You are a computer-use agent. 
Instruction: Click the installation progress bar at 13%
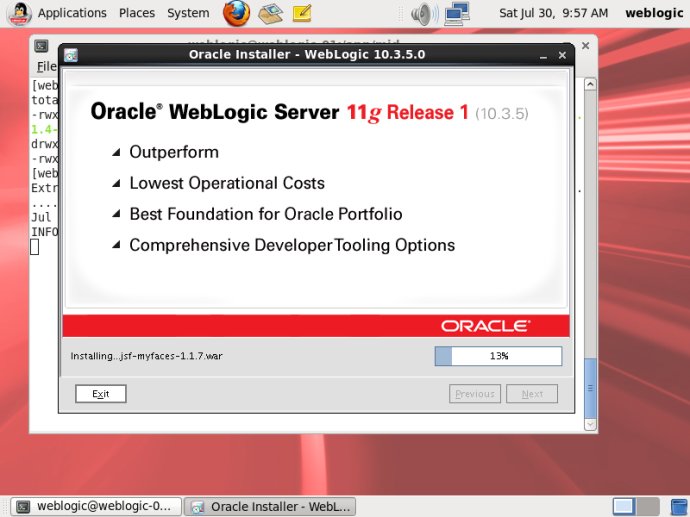coord(498,356)
